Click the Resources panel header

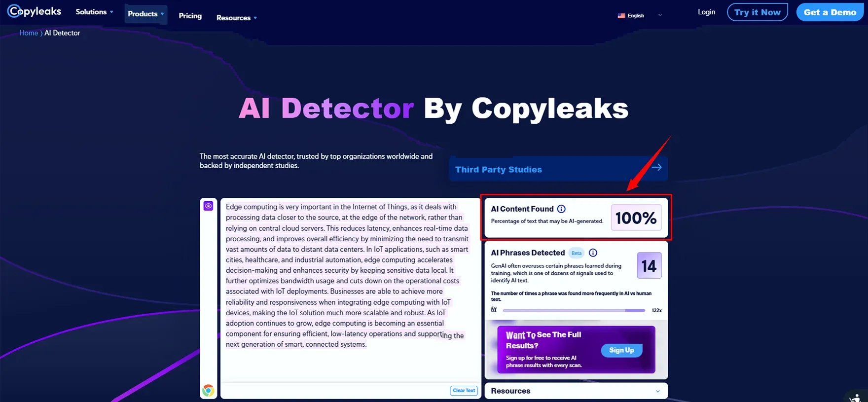[x=576, y=391]
